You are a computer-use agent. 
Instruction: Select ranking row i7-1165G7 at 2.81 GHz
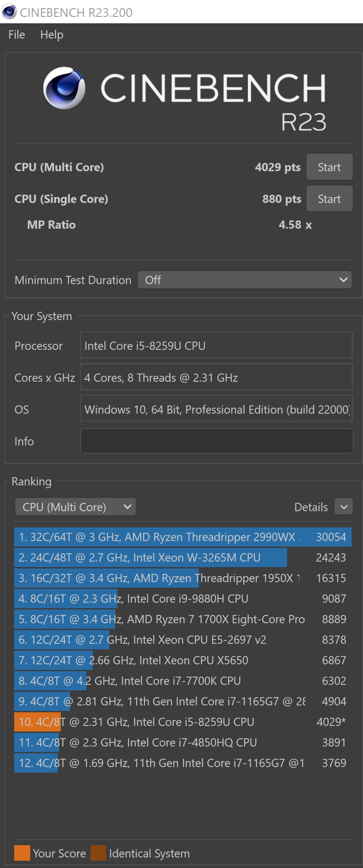tap(183, 701)
